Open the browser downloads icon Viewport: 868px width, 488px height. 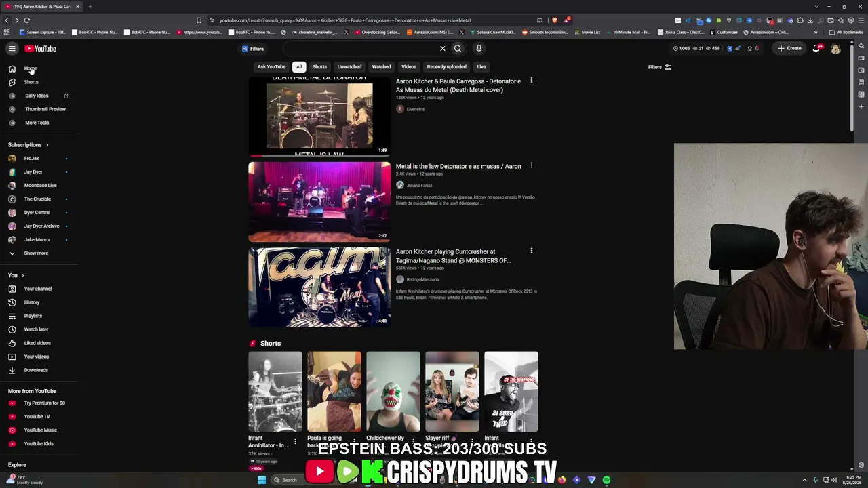(x=810, y=20)
